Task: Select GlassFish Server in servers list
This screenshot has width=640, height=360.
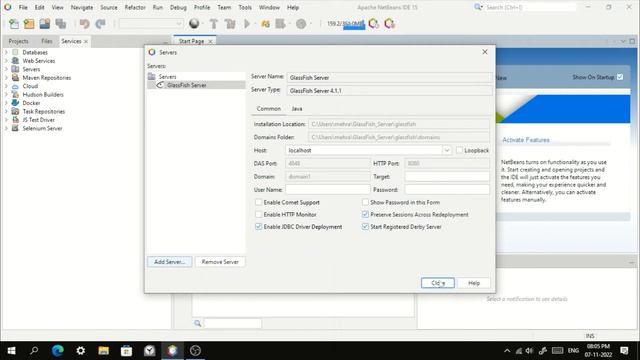Action: (x=196, y=85)
